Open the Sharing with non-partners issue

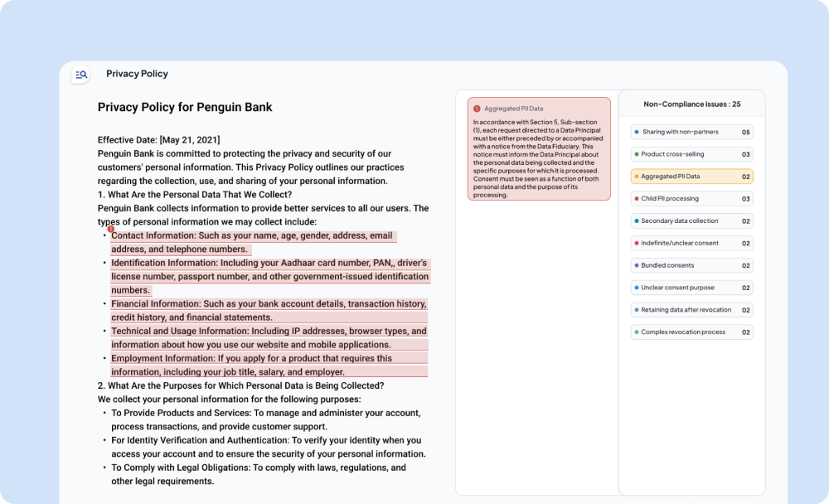point(691,132)
